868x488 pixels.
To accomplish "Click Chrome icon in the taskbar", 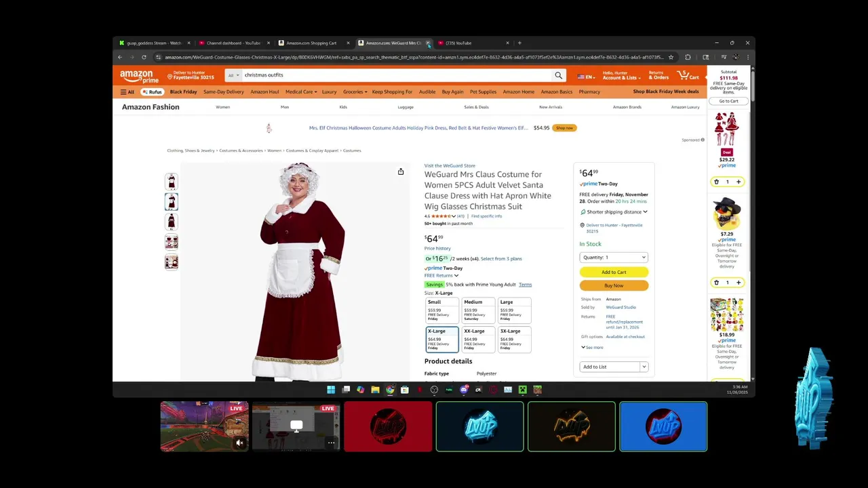I will (x=390, y=390).
